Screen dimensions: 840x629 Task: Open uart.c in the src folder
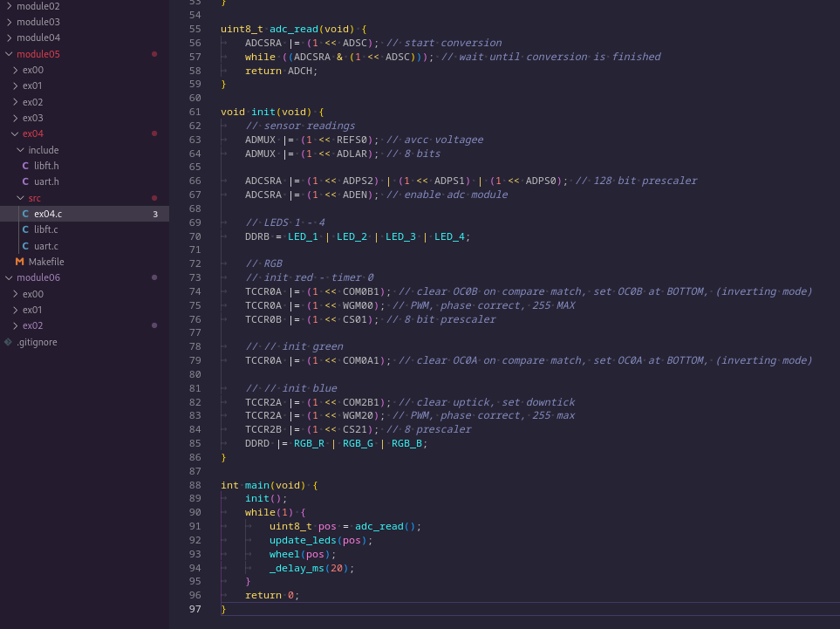[46, 246]
